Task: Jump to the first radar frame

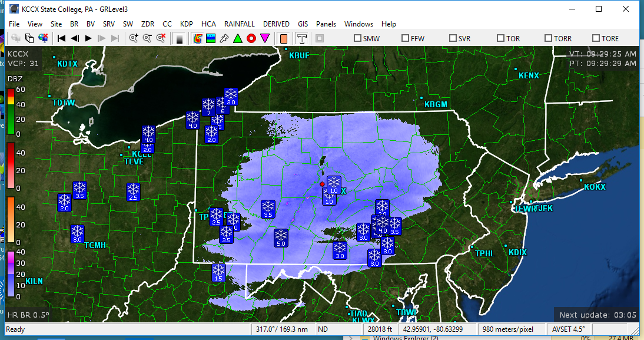Action: [61, 38]
